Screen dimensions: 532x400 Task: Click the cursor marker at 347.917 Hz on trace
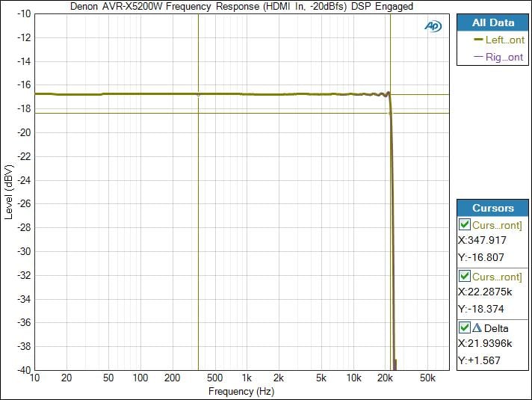[198, 94]
